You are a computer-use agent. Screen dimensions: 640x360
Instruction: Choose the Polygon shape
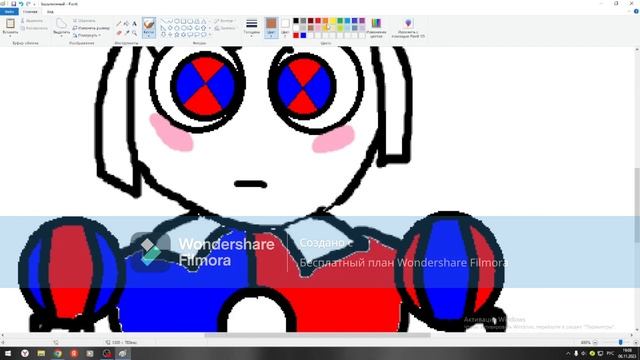coord(197,21)
